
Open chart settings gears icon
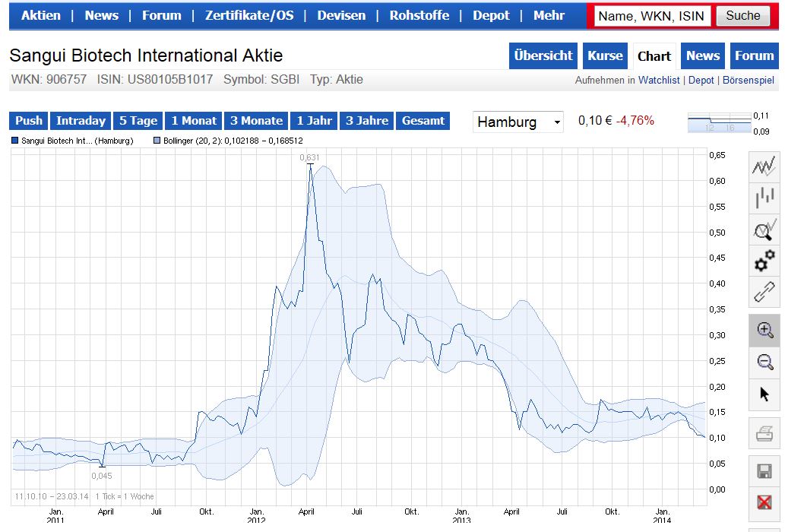click(x=764, y=261)
